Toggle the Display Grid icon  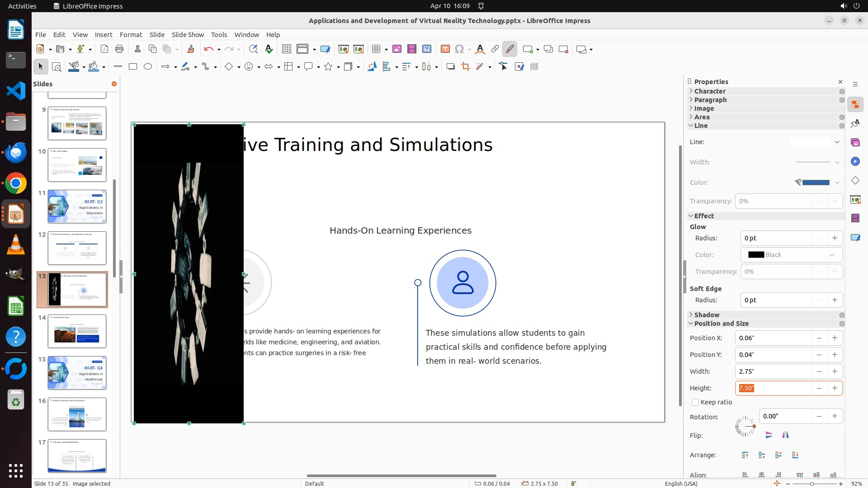click(286, 49)
